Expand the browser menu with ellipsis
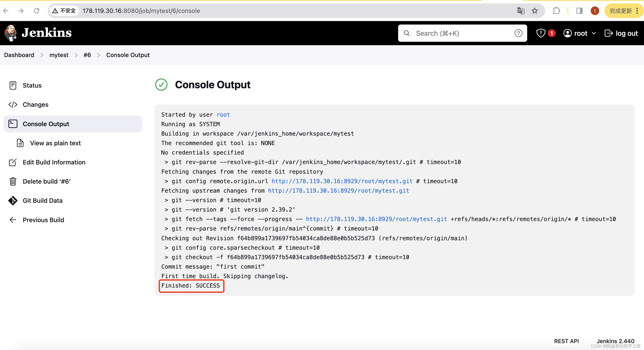This screenshot has height=350, width=644. [x=638, y=11]
